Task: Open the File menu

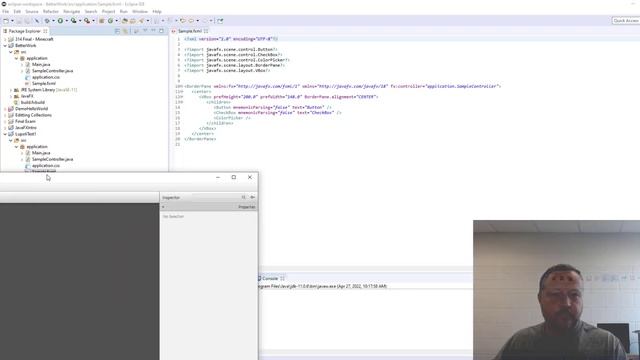Action: pos(5,11)
